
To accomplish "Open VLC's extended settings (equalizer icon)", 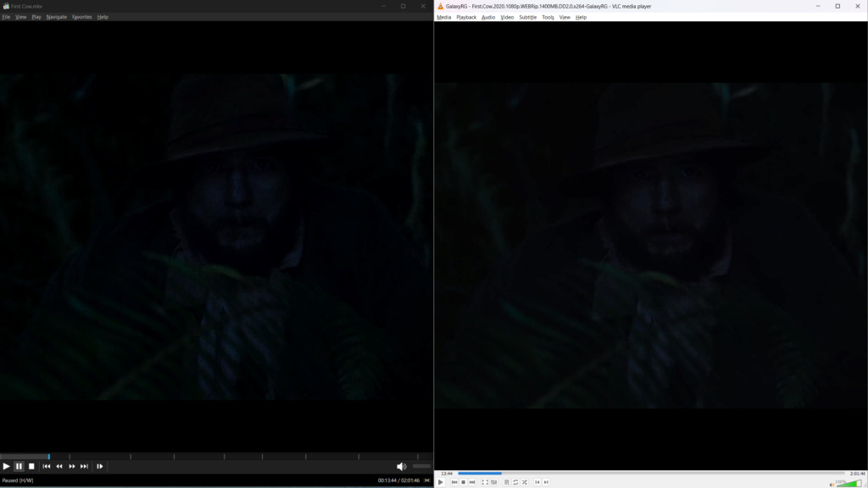I will pyautogui.click(x=494, y=482).
